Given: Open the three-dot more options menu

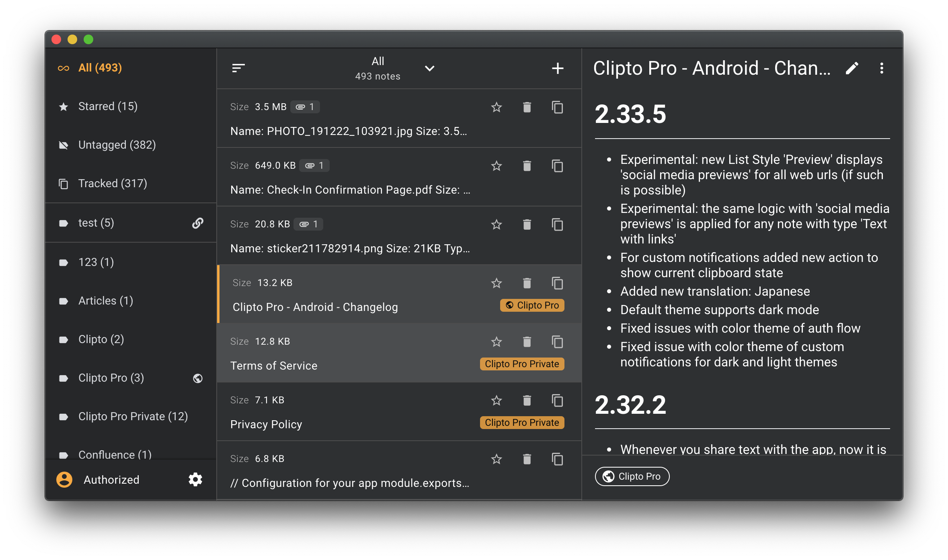Looking at the screenshot, I should tap(882, 68).
